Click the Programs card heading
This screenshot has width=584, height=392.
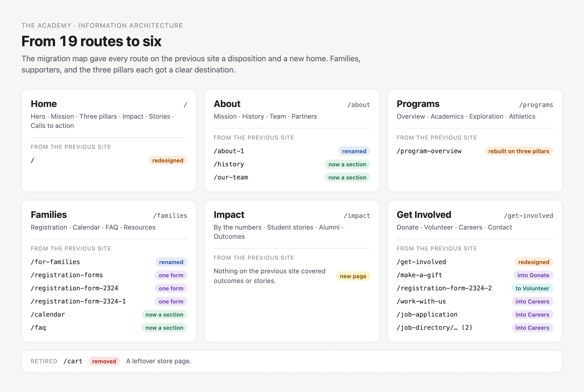pos(418,104)
